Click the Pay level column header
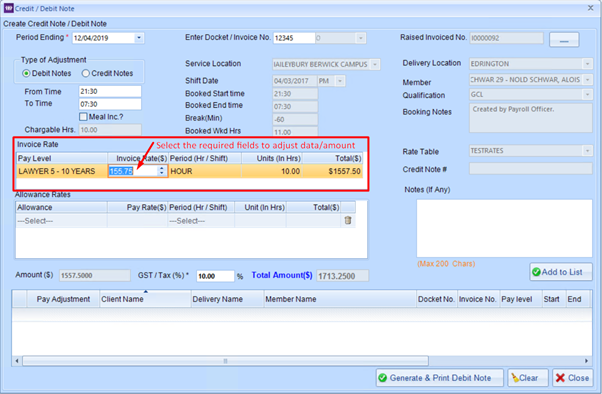 (521, 299)
